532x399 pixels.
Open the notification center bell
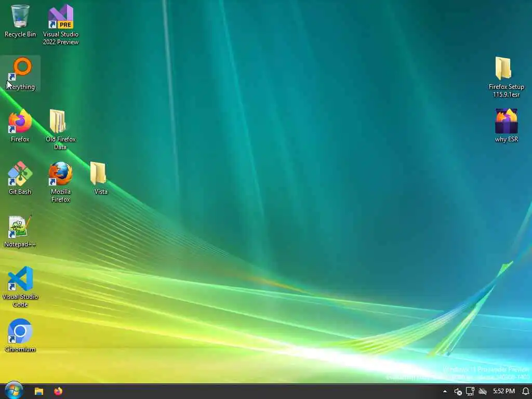[x=526, y=391]
